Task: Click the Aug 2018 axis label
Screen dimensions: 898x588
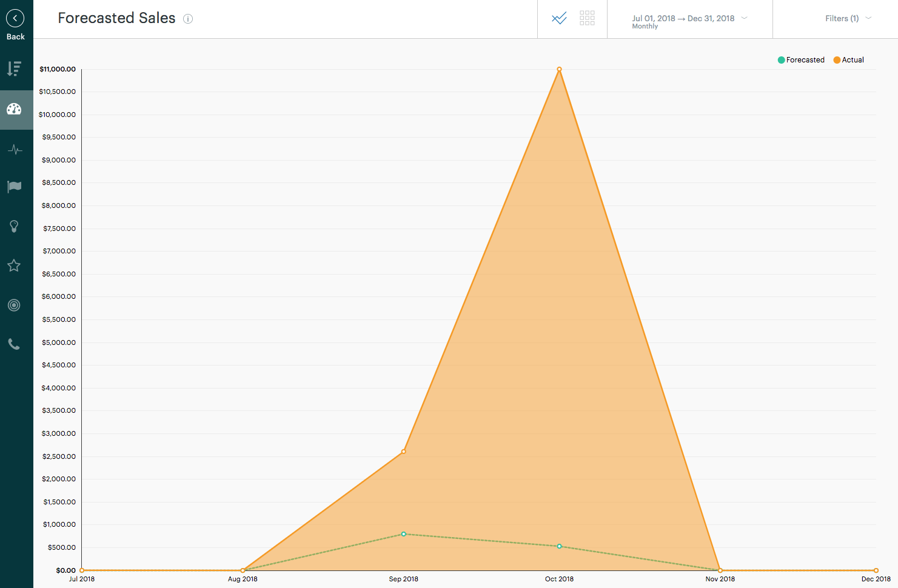Action: click(243, 579)
